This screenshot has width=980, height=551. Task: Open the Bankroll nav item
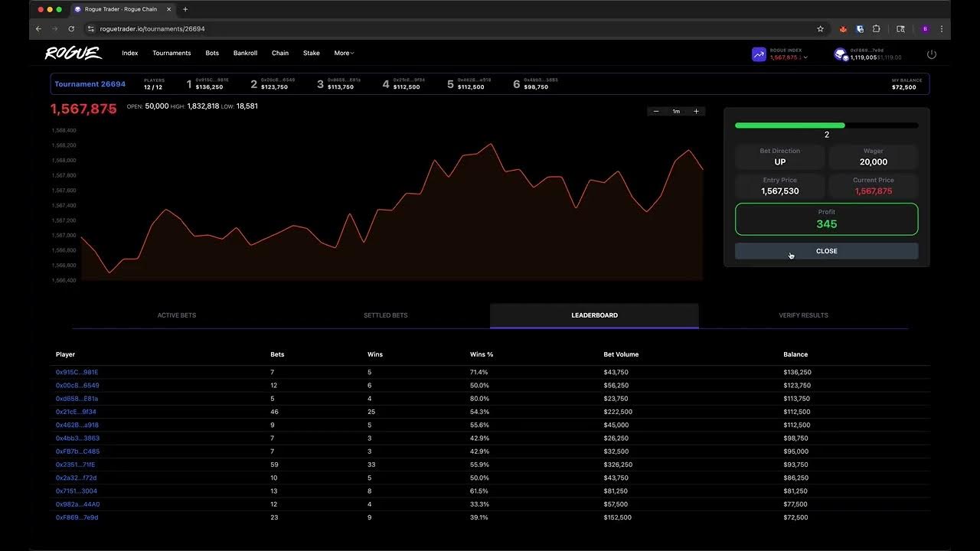click(245, 53)
